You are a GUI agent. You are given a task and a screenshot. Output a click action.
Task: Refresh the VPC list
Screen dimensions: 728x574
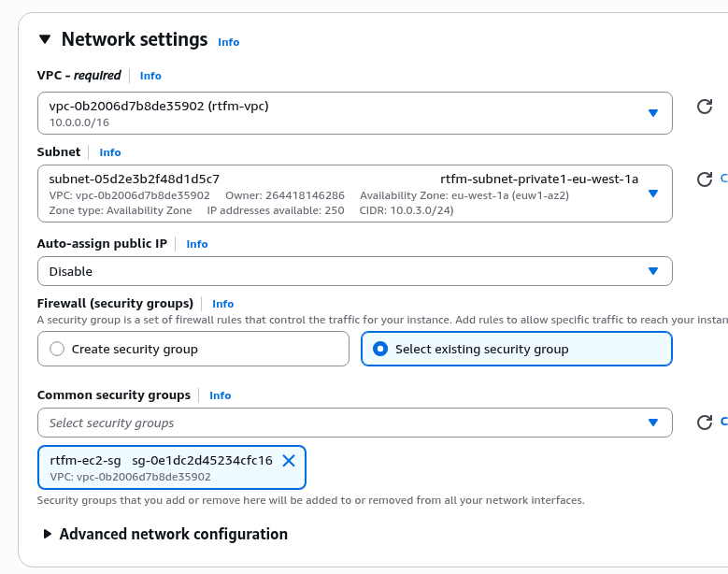pos(705,107)
